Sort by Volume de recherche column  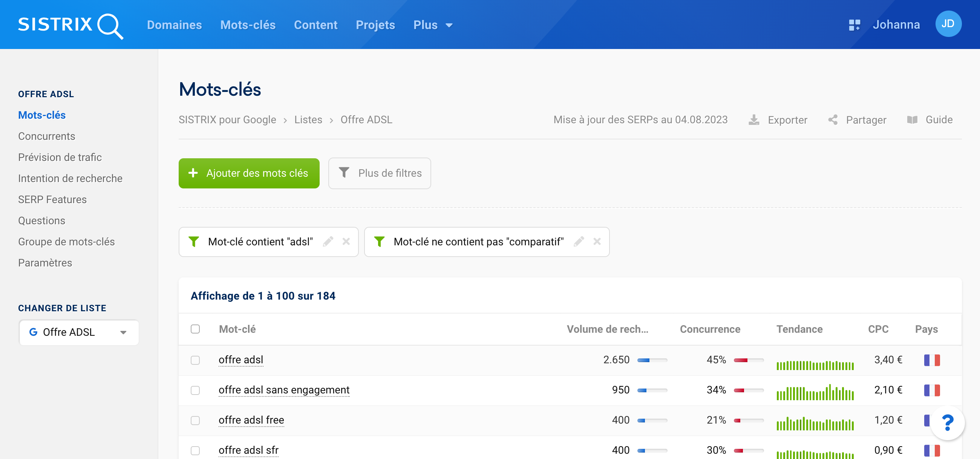pyautogui.click(x=607, y=329)
